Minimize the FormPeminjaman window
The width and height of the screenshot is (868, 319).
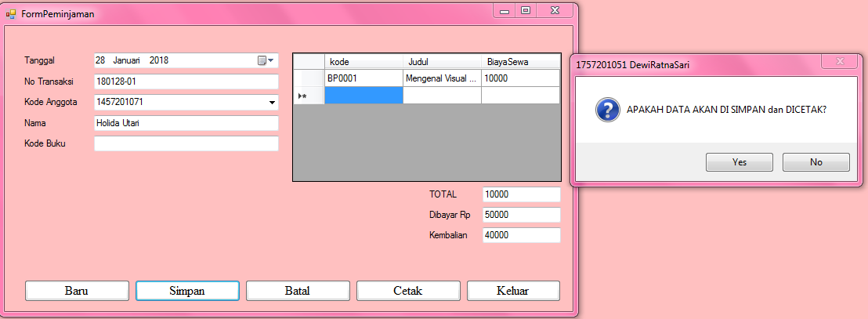click(x=505, y=10)
